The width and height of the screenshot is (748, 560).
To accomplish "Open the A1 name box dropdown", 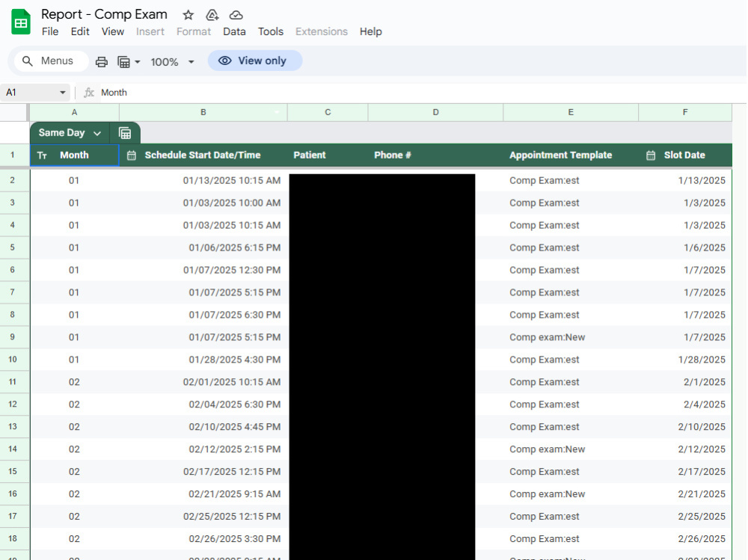I will pyautogui.click(x=63, y=93).
